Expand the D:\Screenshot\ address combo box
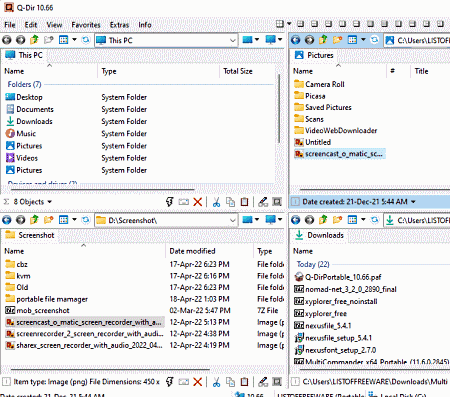This screenshot has height=397, width=450. [x=233, y=220]
